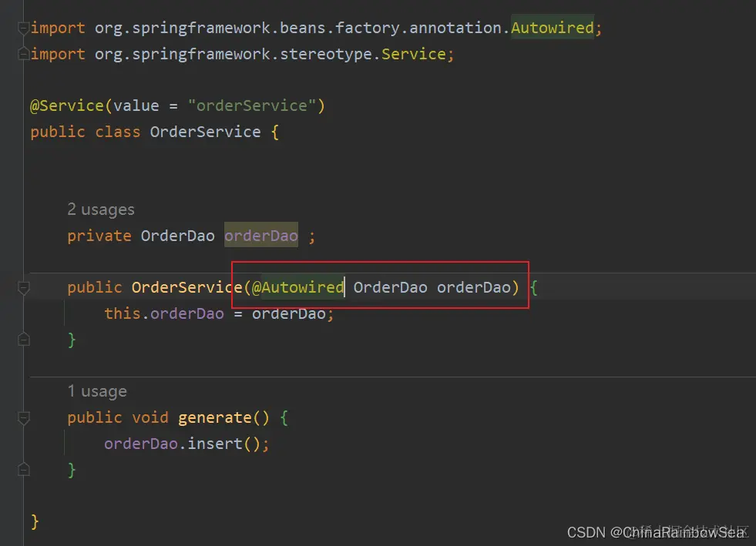The image size is (756, 546).
Task: Collapse the Autowired import fold marker
Action: (x=23, y=28)
